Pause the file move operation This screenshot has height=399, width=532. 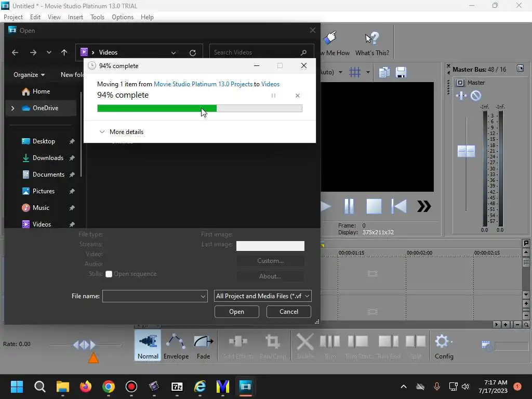[273, 96]
